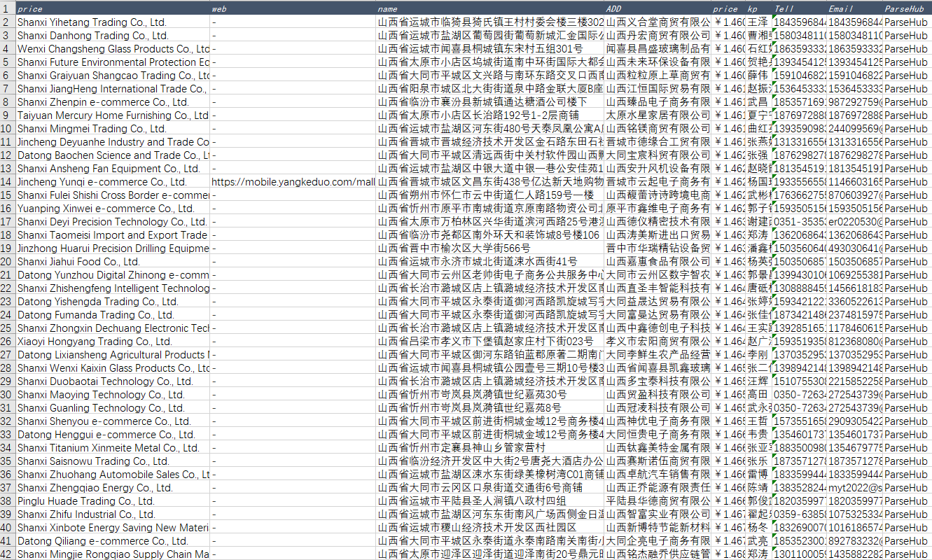Click the dash web cell in Shanxi Jiahui Food row
This screenshot has width=932, height=560.
coord(293,262)
